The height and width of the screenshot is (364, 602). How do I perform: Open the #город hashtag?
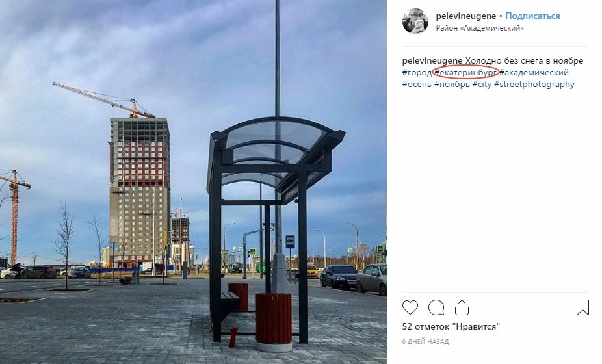click(x=417, y=73)
